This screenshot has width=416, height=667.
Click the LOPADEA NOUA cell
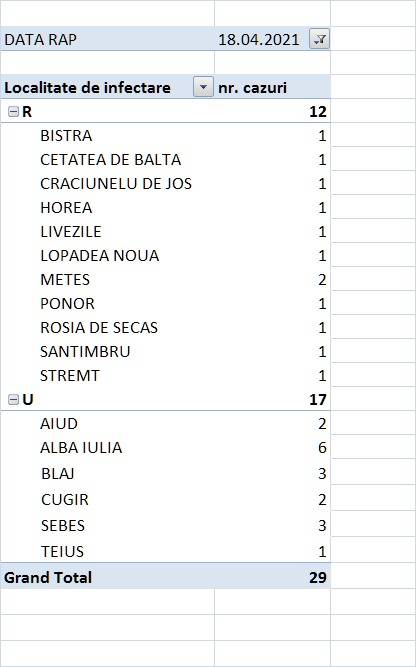(x=100, y=256)
